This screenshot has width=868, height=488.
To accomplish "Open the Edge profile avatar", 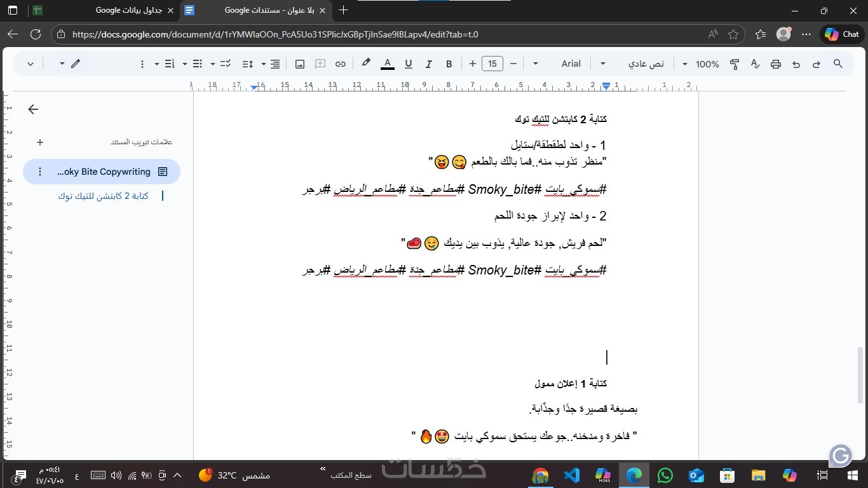I will coord(783,34).
